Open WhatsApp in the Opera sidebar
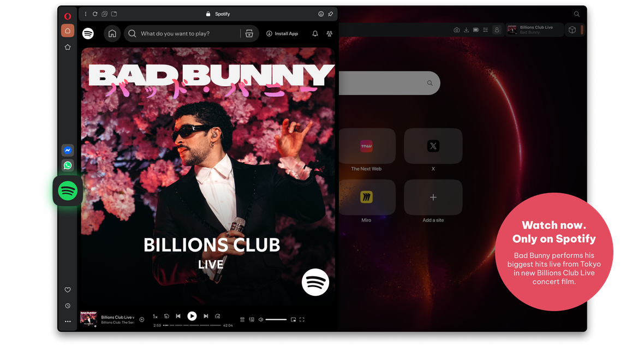Viewport: 644px width, 346px height. click(x=68, y=165)
